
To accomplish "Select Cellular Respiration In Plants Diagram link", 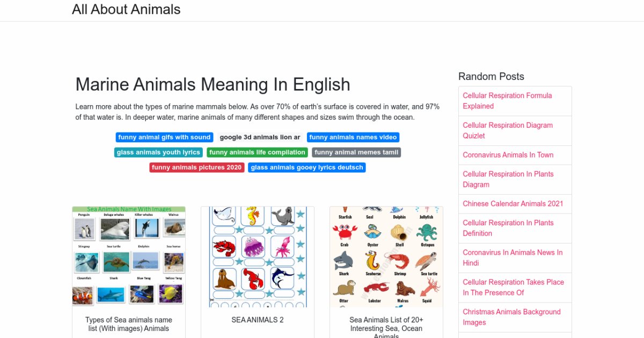I will pyautogui.click(x=508, y=179).
